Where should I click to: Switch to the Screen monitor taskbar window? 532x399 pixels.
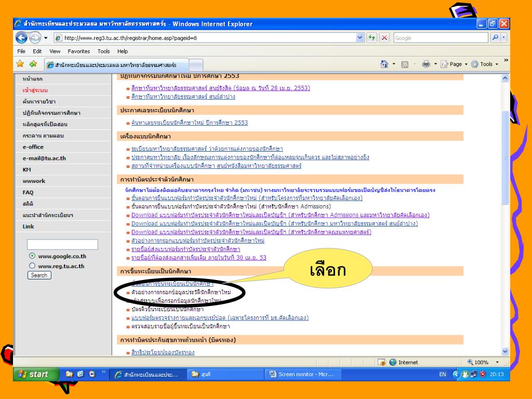pos(303,374)
